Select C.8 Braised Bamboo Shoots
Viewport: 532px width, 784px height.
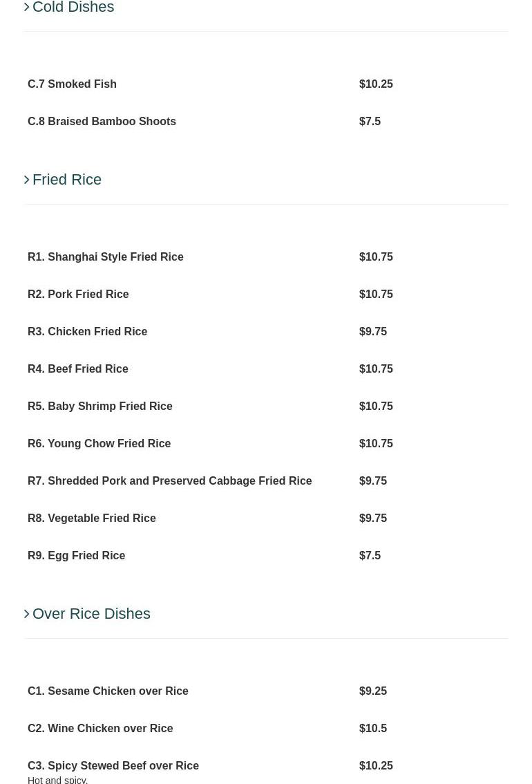(102, 122)
